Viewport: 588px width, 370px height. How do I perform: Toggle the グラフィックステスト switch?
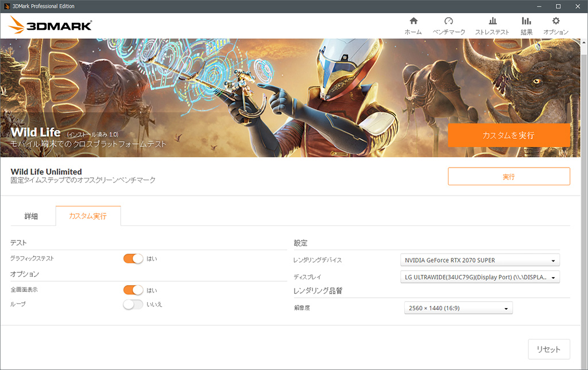133,259
